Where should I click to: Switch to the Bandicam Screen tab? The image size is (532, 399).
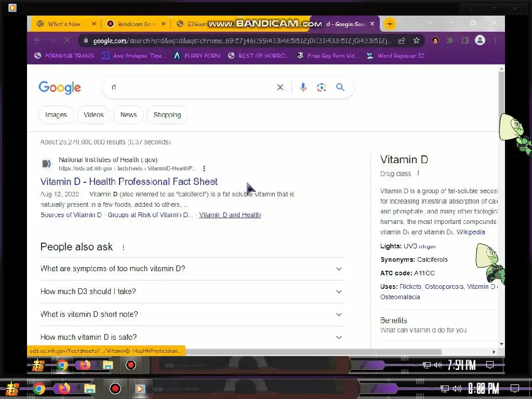coord(136,24)
